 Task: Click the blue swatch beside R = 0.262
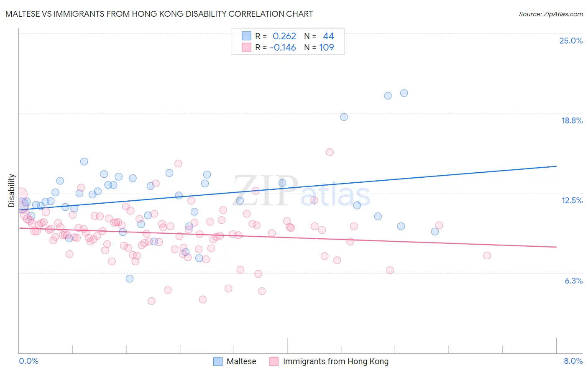[x=246, y=36]
